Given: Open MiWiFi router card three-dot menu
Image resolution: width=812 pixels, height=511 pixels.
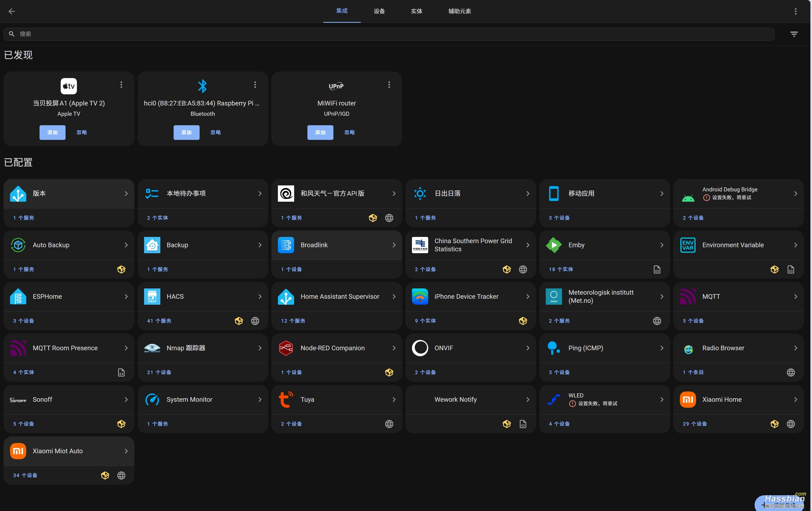Looking at the screenshot, I should click(389, 84).
